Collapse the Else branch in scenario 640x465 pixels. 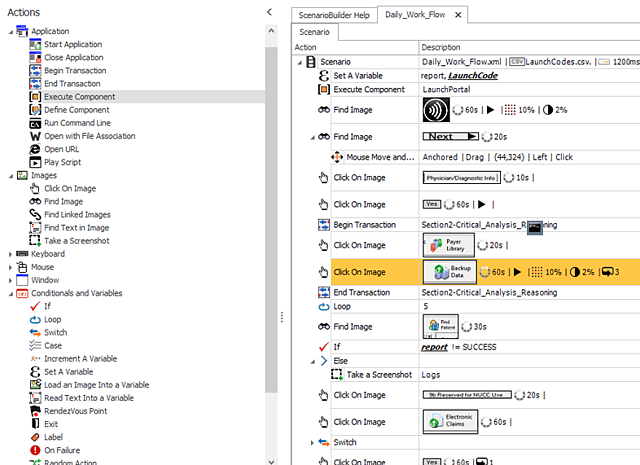pyautogui.click(x=313, y=361)
